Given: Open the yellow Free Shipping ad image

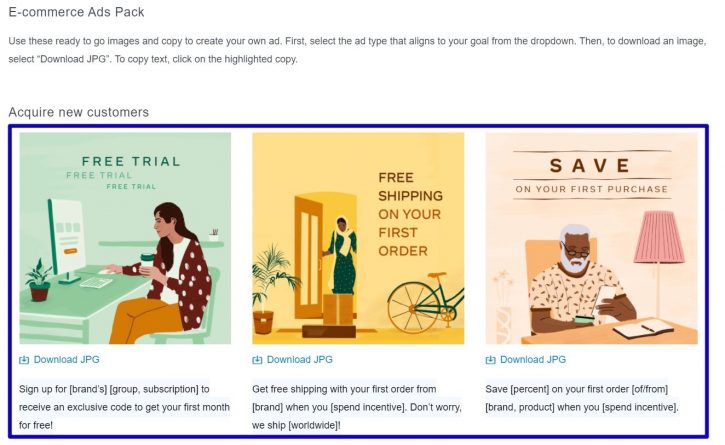Looking at the screenshot, I should [x=358, y=238].
